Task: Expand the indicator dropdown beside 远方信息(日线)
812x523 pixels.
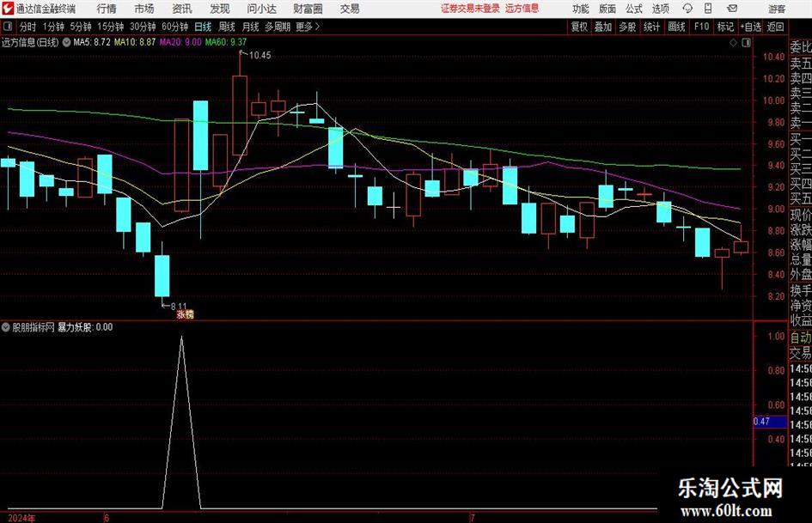Action: (x=66, y=42)
